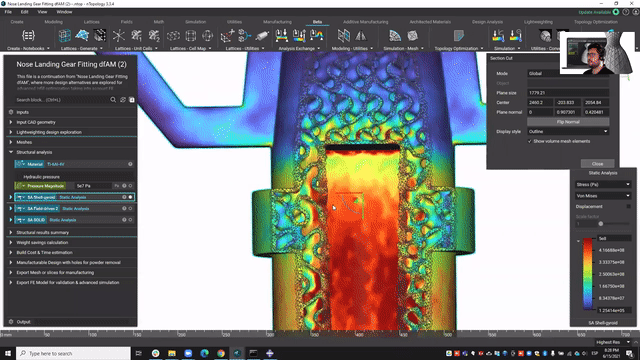This screenshot has height=360, width=640.
Task: Click the Pressure Magnitude 5e7 Pa value field
Action: coord(93,186)
